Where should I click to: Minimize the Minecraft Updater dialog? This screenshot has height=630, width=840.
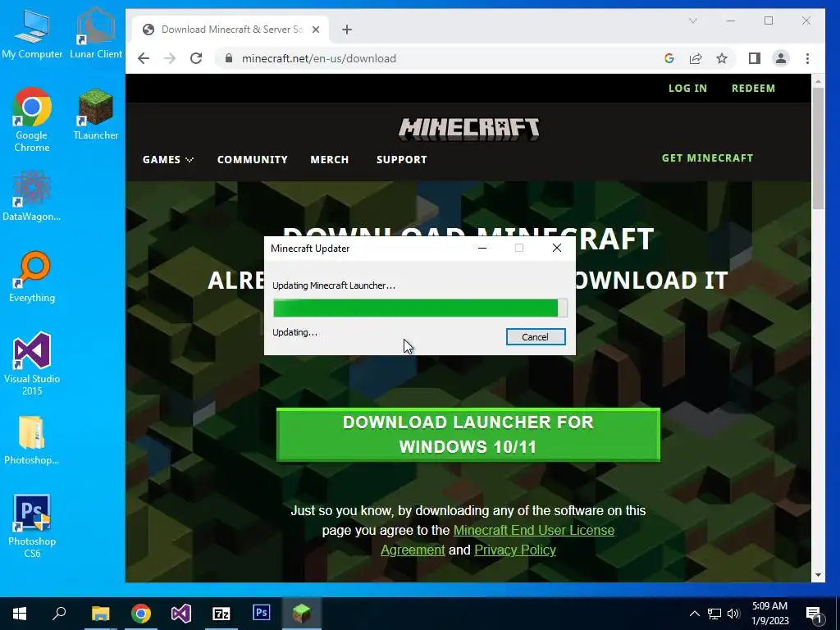pyautogui.click(x=482, y=248)
